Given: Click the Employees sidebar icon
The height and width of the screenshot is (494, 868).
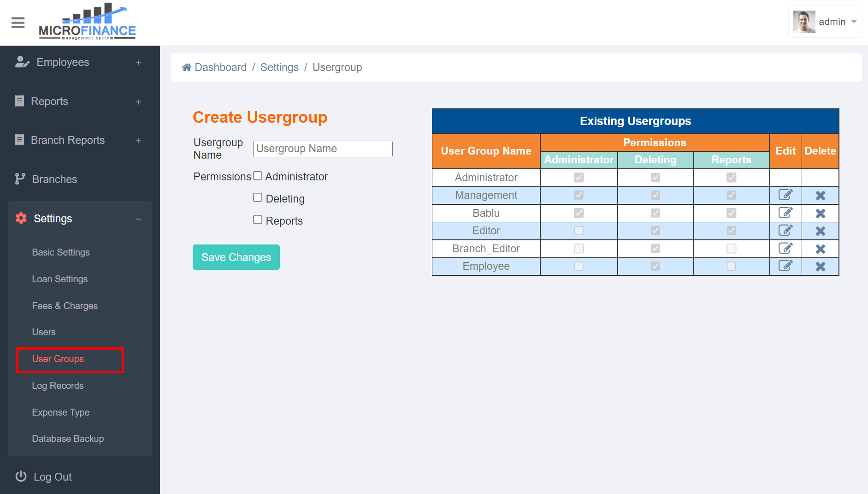Looking at the screenshot, I should pos(22,62).
